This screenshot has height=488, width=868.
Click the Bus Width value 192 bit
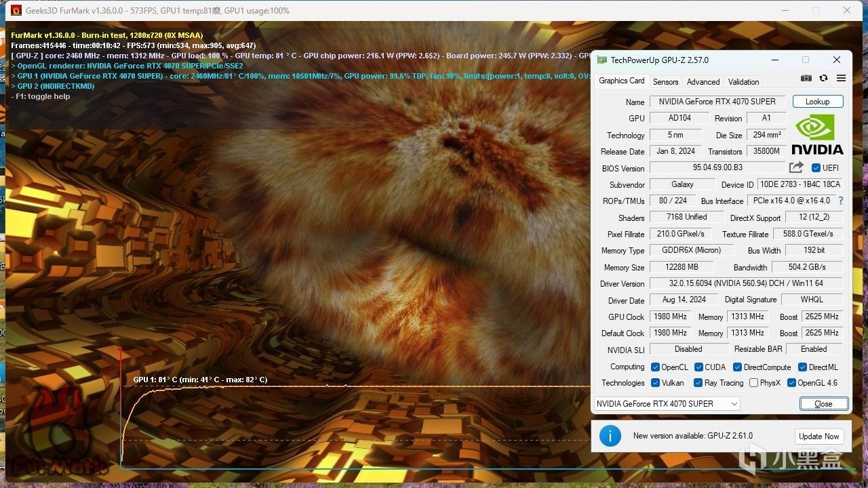coord(814,250)
